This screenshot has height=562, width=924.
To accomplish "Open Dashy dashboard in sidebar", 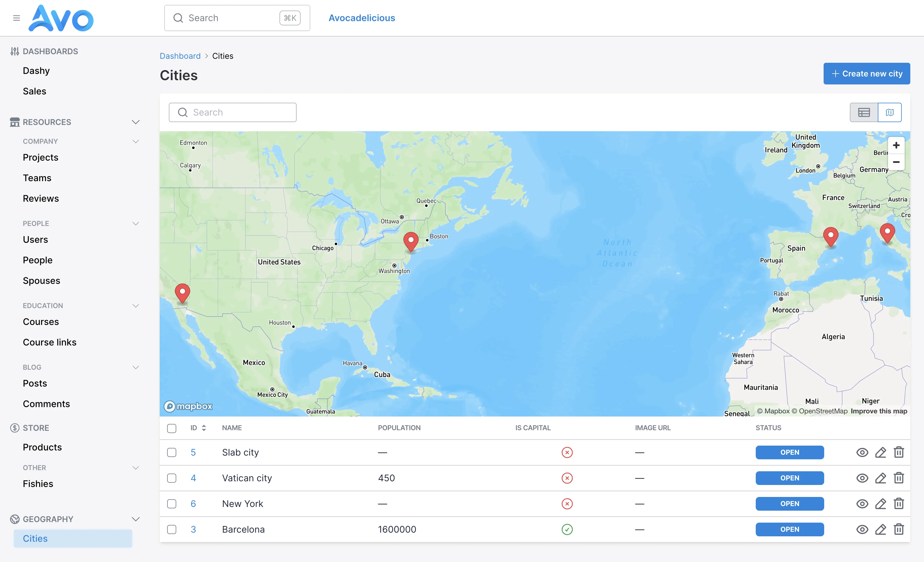I will pyautogui.click(x=37, y=71).
